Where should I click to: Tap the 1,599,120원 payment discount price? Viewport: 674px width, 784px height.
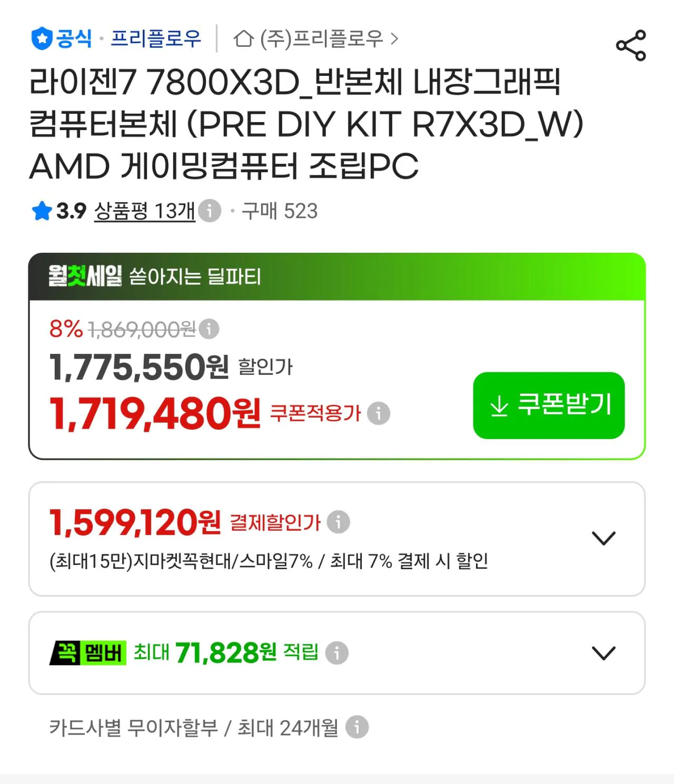[x=135, y=522]
